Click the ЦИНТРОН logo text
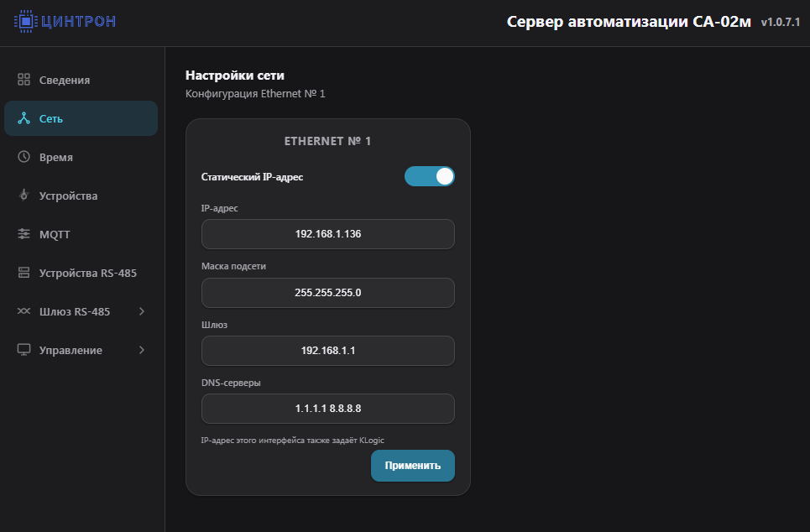810x532 pixels. 79,21
